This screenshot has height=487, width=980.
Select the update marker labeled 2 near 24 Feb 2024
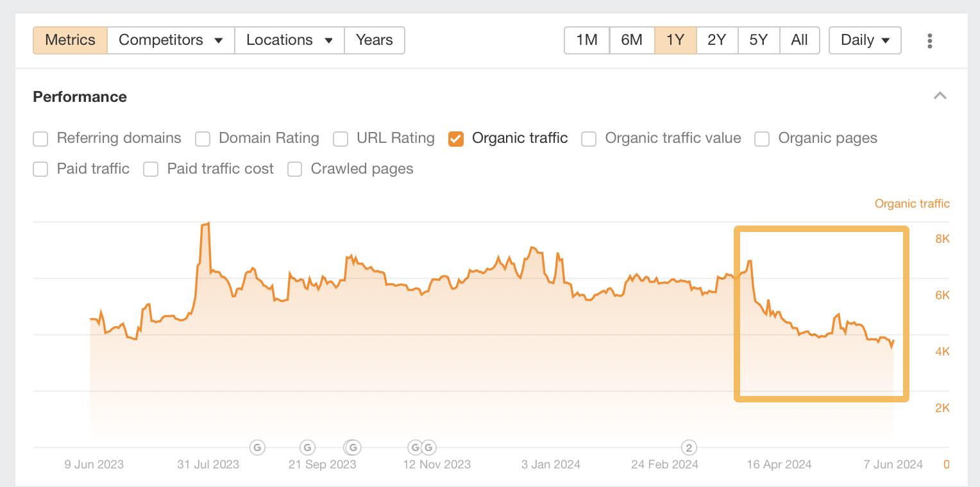click(688, 447)
